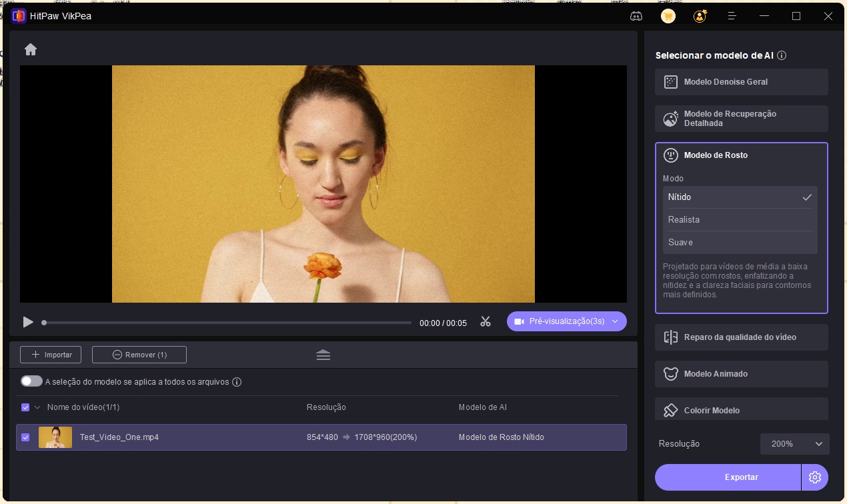
Task: Select the Nítido mode option
Action: tap(740, 197)
